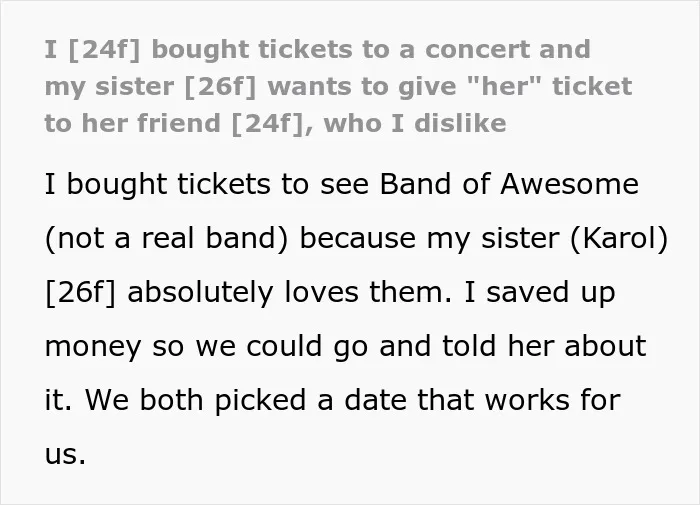Click "[26f]" at the start of the third body line
Image resolution: width=700 pixels, height=505 pixels.
coord(81,292)
